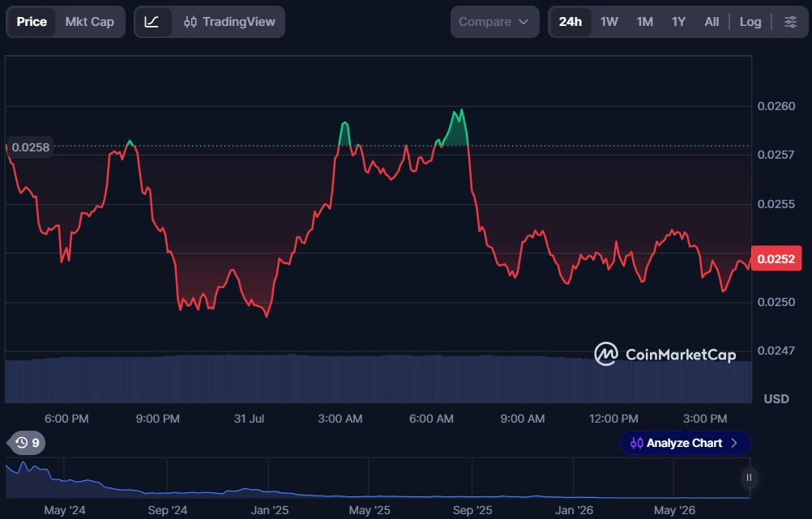Click the current price label 0.0252
812x519 pixels.
776,259
